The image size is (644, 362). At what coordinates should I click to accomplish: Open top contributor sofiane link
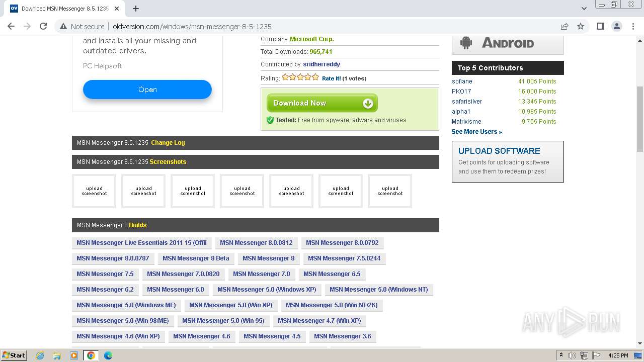(462, 81)
